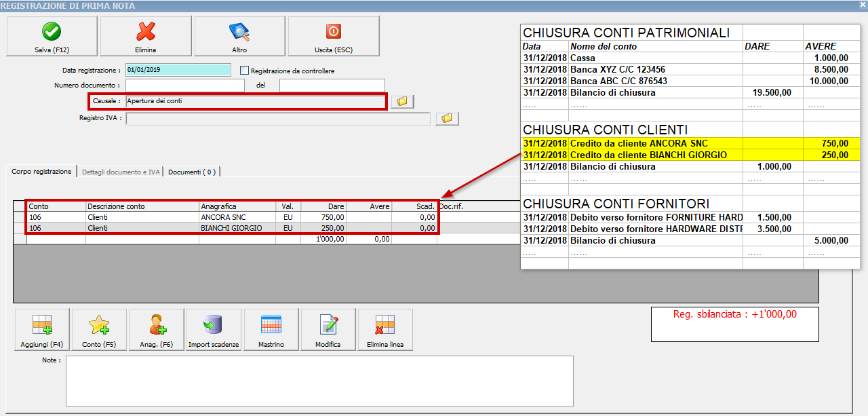The height and width of the screenshot is (416, 868).
Task: Open the Altro options
Action: (239, 35)
